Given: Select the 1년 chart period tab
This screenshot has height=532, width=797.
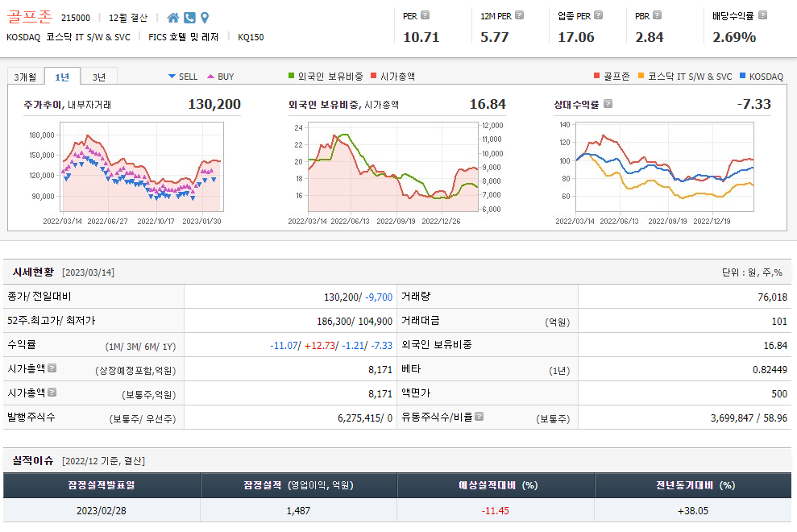Looking at the screenshot, I should 62,77.
